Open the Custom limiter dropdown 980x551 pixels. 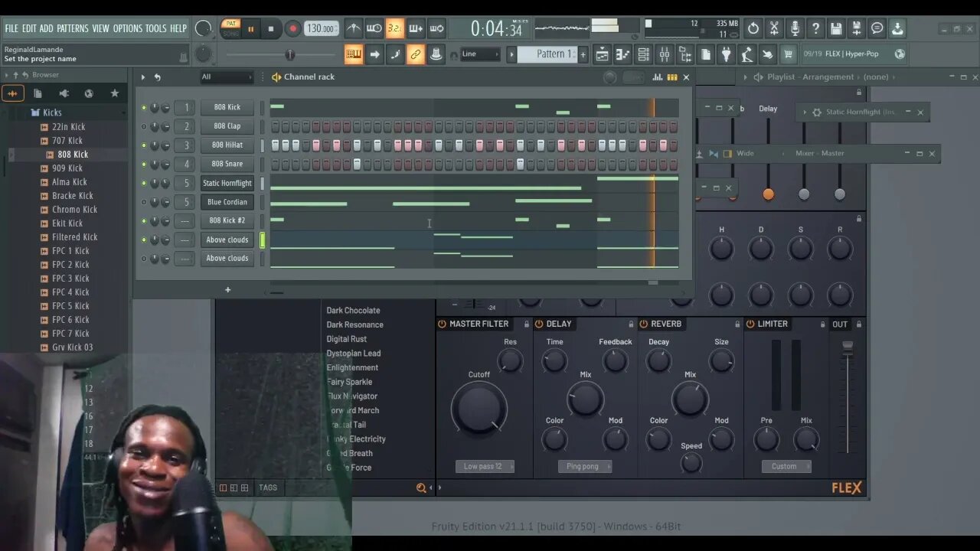[786, 467]
